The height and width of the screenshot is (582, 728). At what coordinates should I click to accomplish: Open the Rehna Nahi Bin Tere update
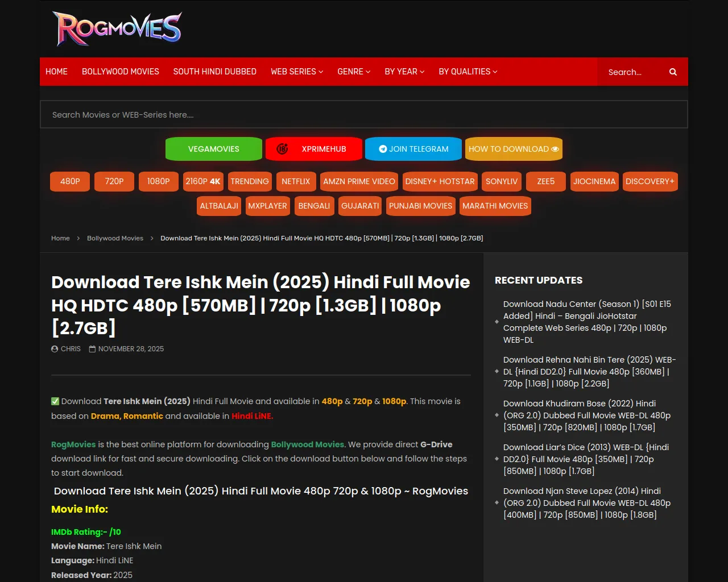[x=590, y=372]
